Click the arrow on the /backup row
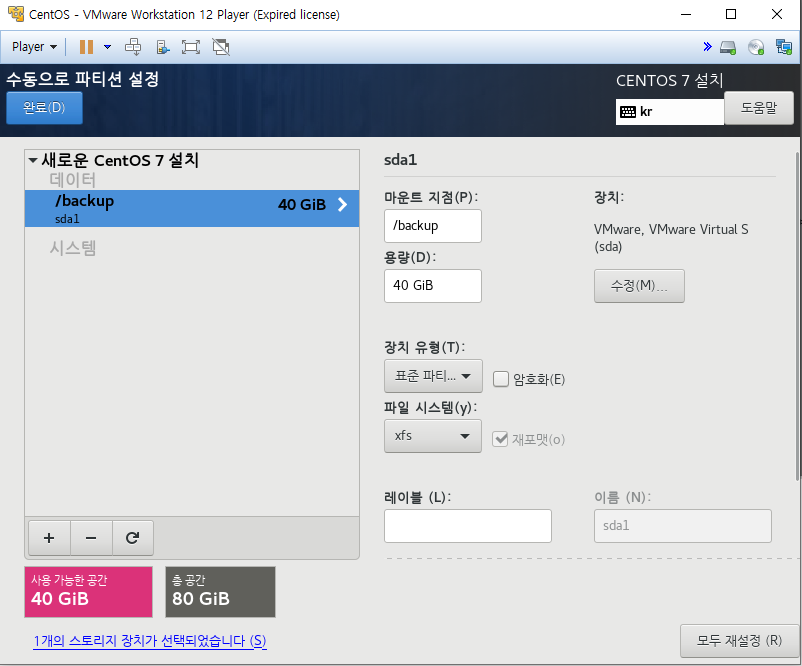Screen dimensions: 802x666 pyautogui.click(x=343, y=205)
